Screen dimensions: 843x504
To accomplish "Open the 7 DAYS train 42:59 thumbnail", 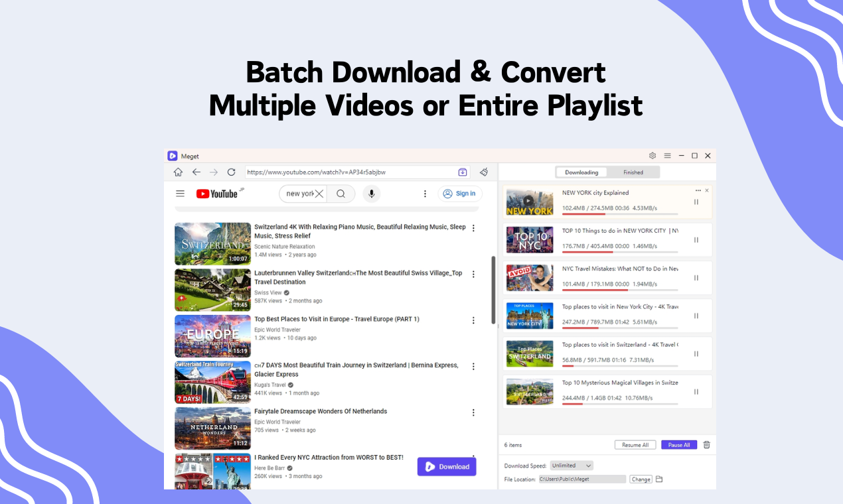I will 212,382.
